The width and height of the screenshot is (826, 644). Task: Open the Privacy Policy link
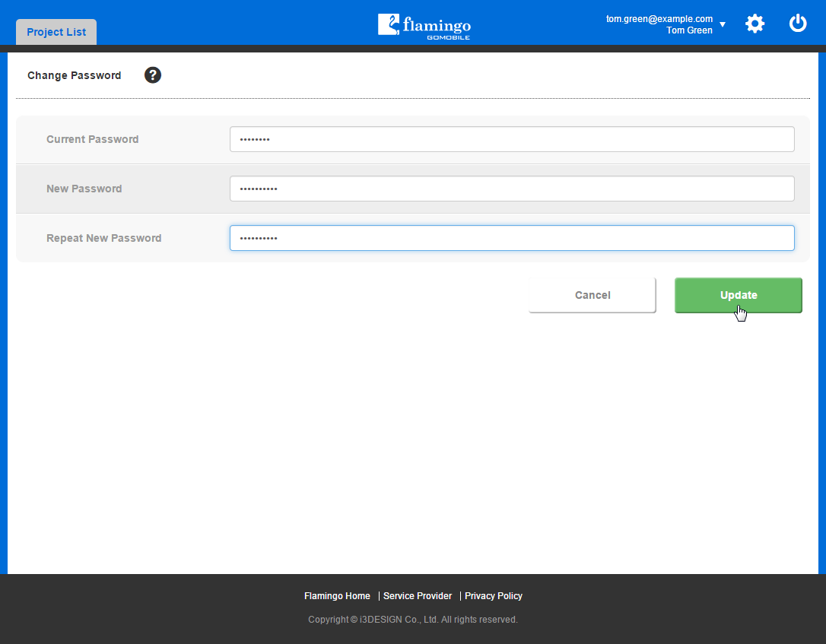tap(494, 596)
